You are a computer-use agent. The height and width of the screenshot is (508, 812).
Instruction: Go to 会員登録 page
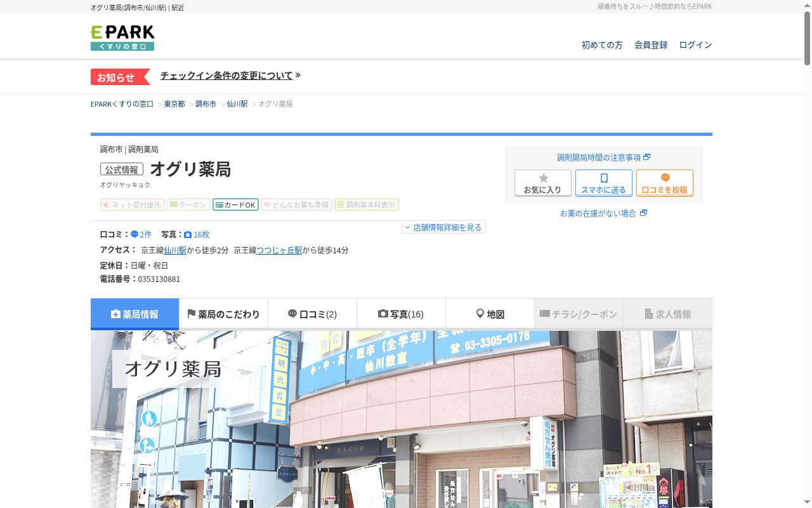click(651, 45)
